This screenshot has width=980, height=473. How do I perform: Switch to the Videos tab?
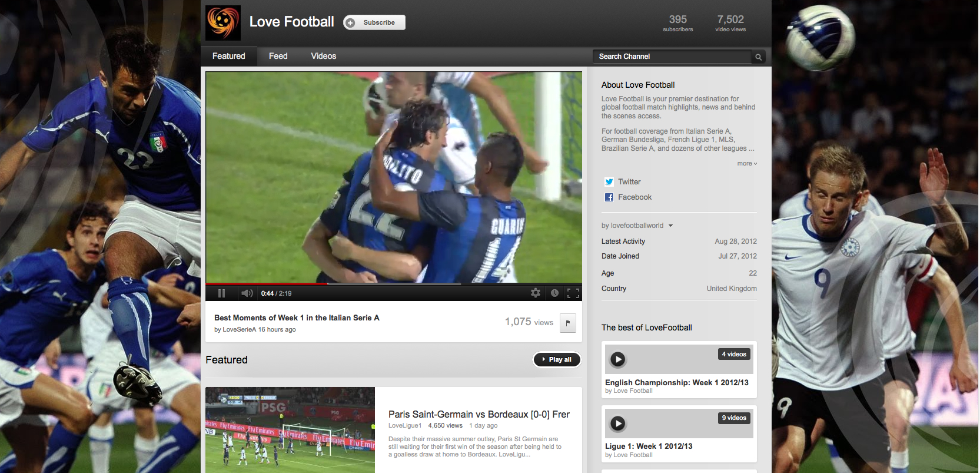point(324,56)
